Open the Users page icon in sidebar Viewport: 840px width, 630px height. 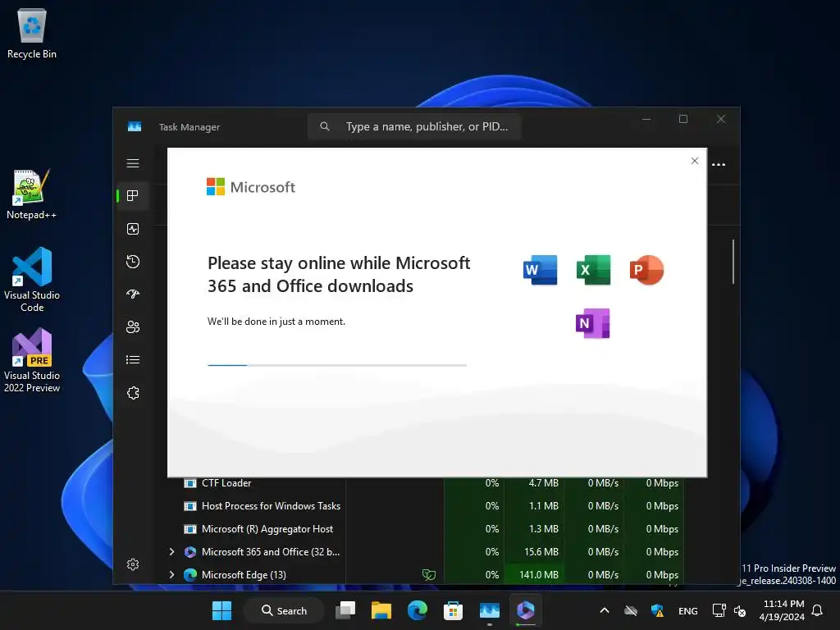(x=133, y=326)
